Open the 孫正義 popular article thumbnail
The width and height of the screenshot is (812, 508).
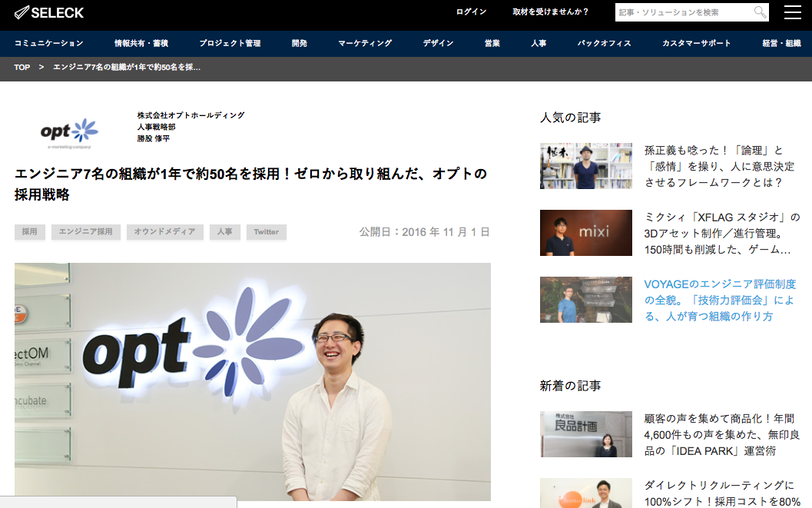pos(586,166)
